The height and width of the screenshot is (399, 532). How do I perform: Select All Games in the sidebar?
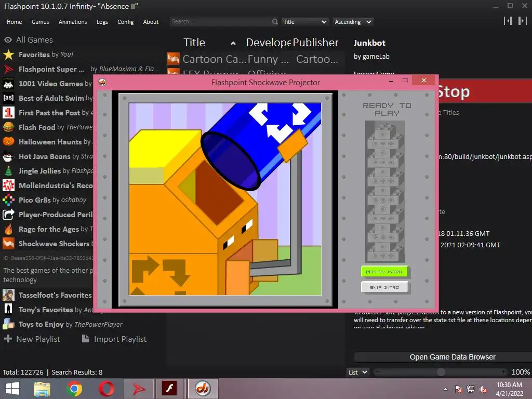(x=35, y=40)
